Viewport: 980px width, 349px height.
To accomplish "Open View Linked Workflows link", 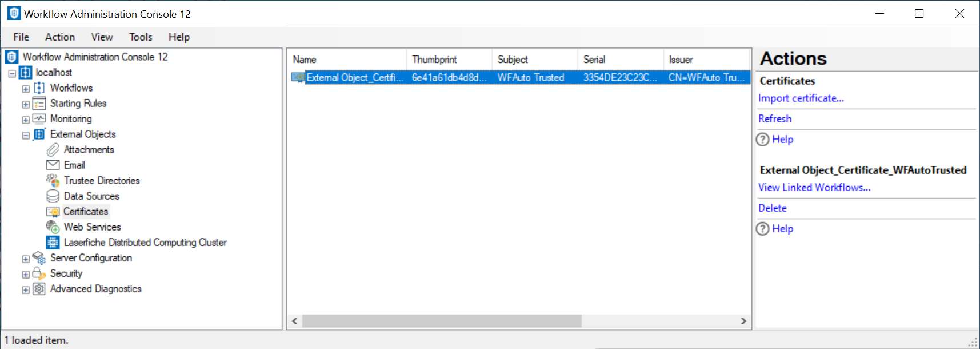I will coord(814,188).
